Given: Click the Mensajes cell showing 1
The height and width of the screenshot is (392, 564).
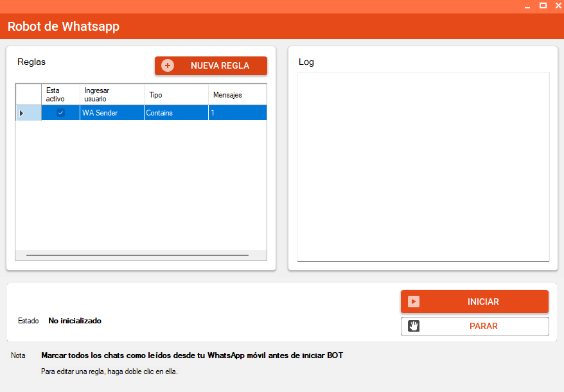Looking at the screenshot, I should 236,113.
